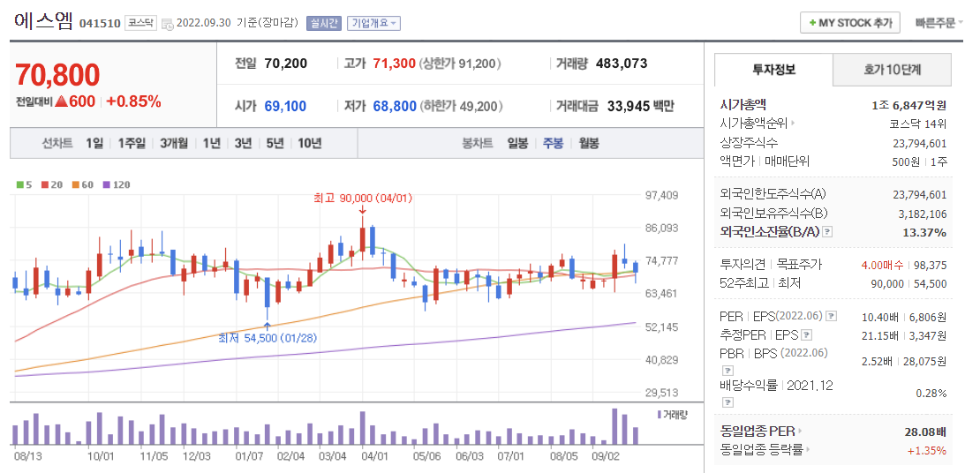The height and width of the screenshot is (473, 980).
Task: Click the green 5-day moving average legend
Action: coord(25,185)
